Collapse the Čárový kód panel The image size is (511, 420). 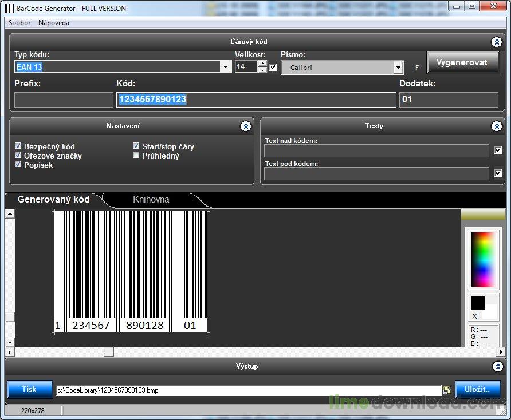(x=496, y=42)
